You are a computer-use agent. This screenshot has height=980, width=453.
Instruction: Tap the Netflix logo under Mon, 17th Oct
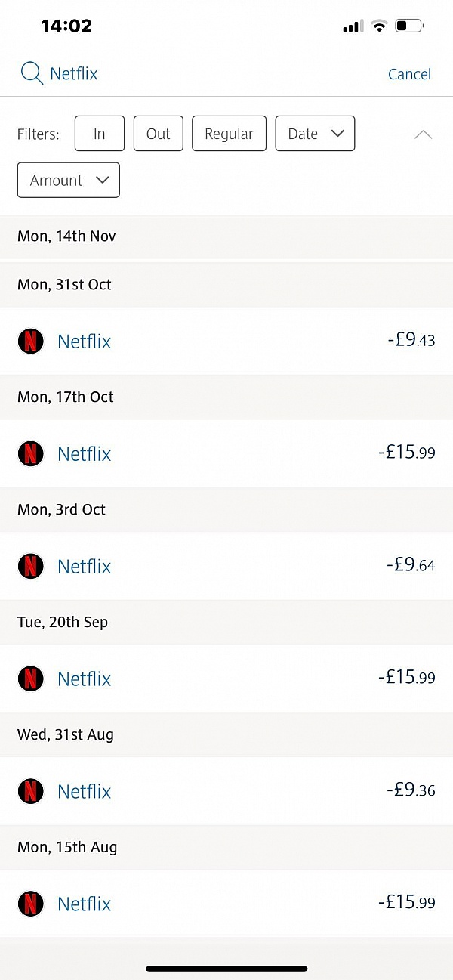point(31,453)
